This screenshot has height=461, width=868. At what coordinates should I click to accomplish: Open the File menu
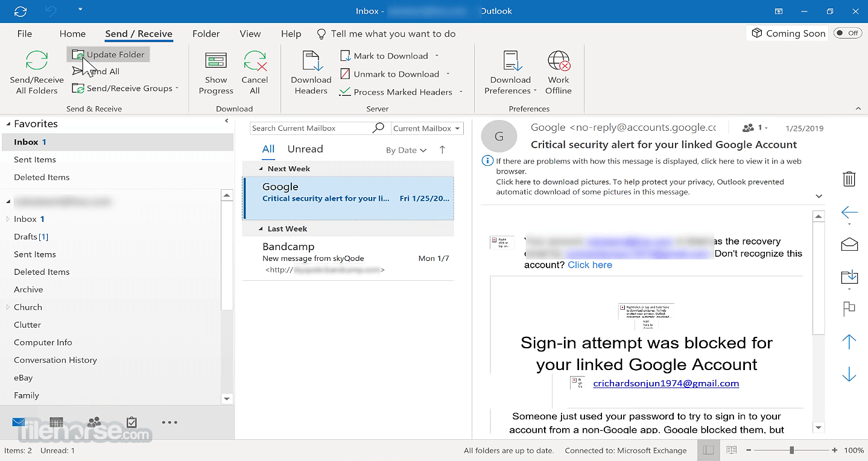click(25, 34)
